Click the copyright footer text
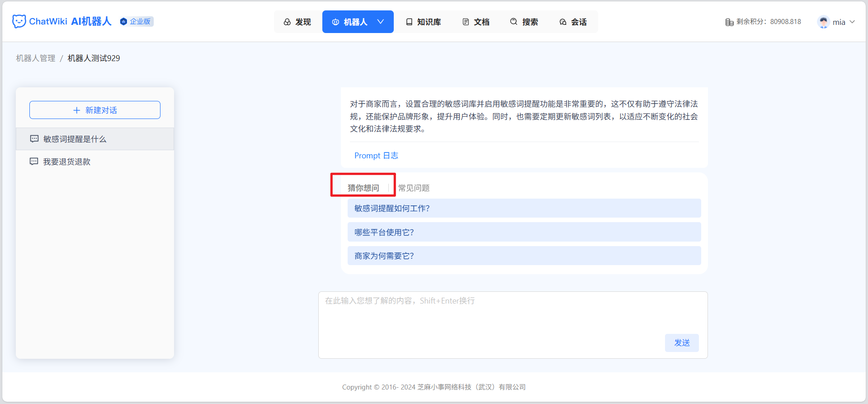 coord(434,387)
